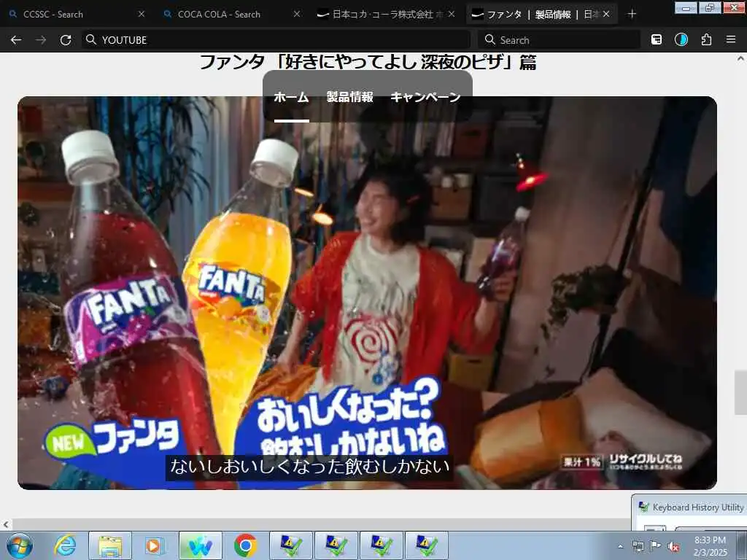The width and height of the screenshot is (747, 560).
Task: Open the Action Center flag icon
Action: (656, 546)
